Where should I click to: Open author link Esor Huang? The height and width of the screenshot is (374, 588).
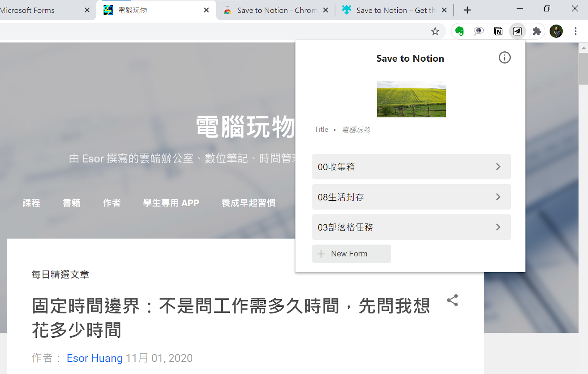coord(94,358)
